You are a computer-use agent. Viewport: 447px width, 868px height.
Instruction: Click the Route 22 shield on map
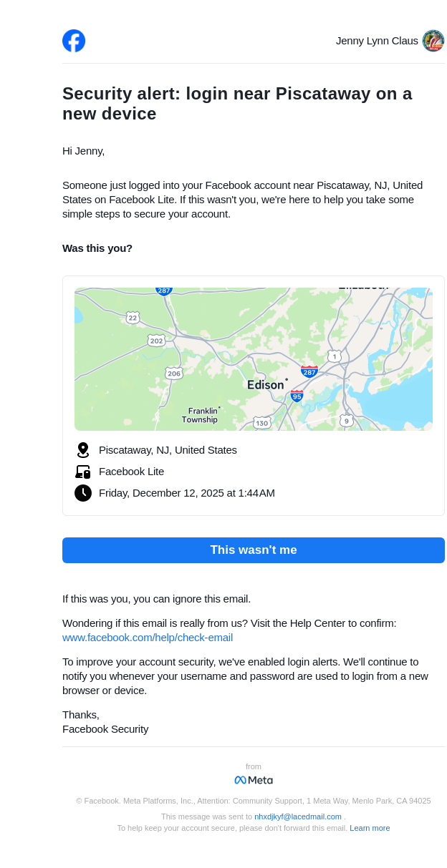133,317
